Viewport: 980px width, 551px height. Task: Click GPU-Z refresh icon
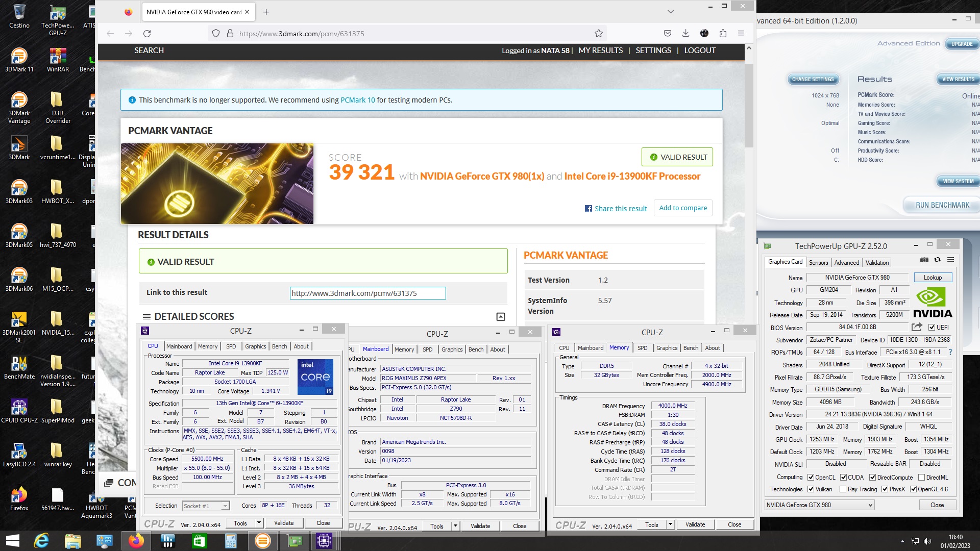pos(937,260)
